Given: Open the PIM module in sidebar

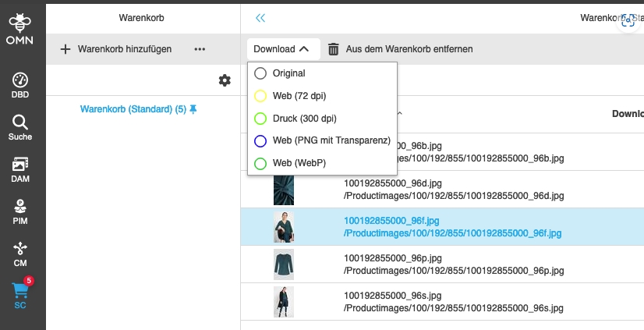Looking at the screenshot, I should click(21, 212).
